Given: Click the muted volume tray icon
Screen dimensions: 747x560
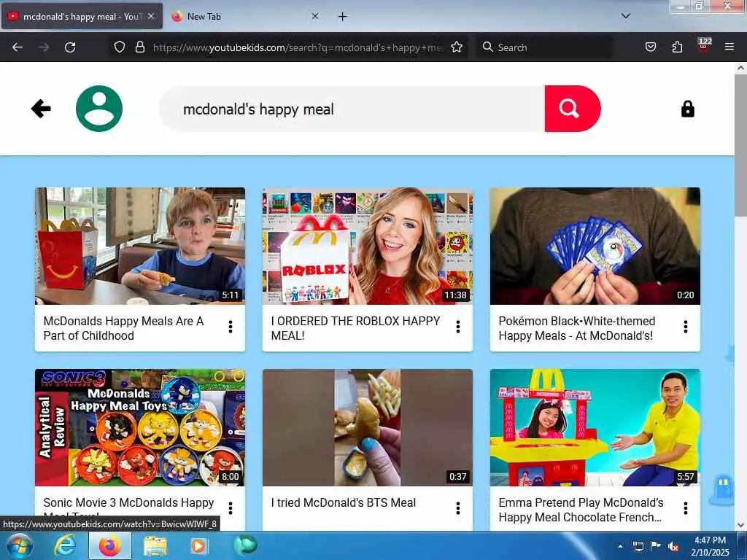Looking at the screenshot, I should coord(673,546).
